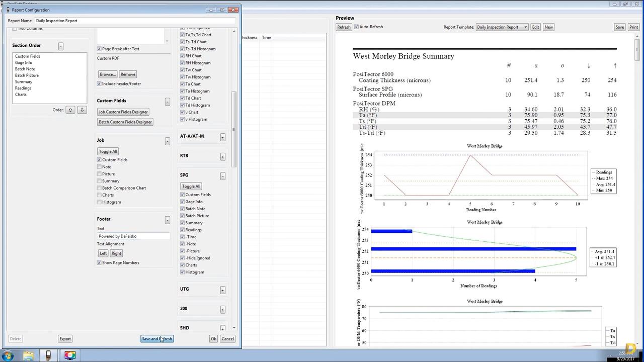
Task: Enable Batch Comparison Chart for Job
Action: click(x=99, y=188)
